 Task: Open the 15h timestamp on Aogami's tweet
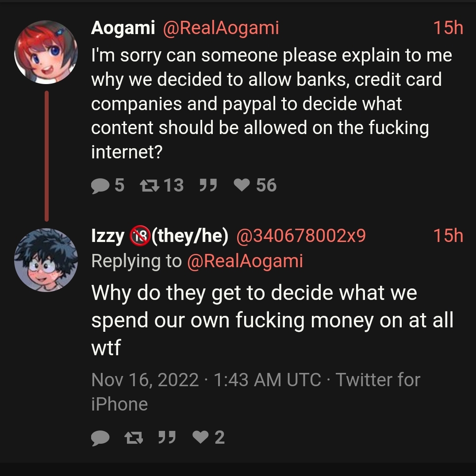coord(448,28)
